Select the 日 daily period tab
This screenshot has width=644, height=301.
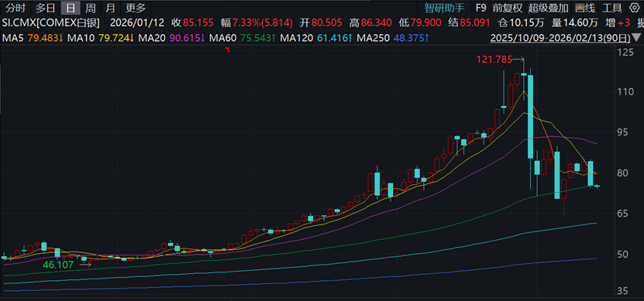tap(71, 8)
